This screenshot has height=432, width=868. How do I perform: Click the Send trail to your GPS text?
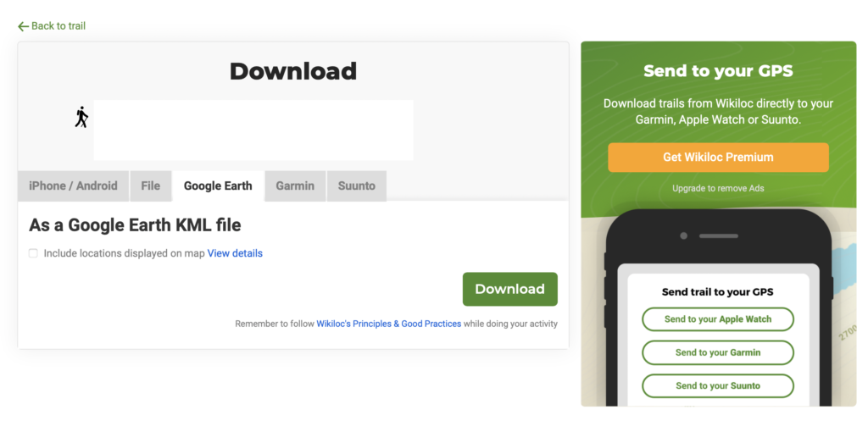(x=717, y=291)
